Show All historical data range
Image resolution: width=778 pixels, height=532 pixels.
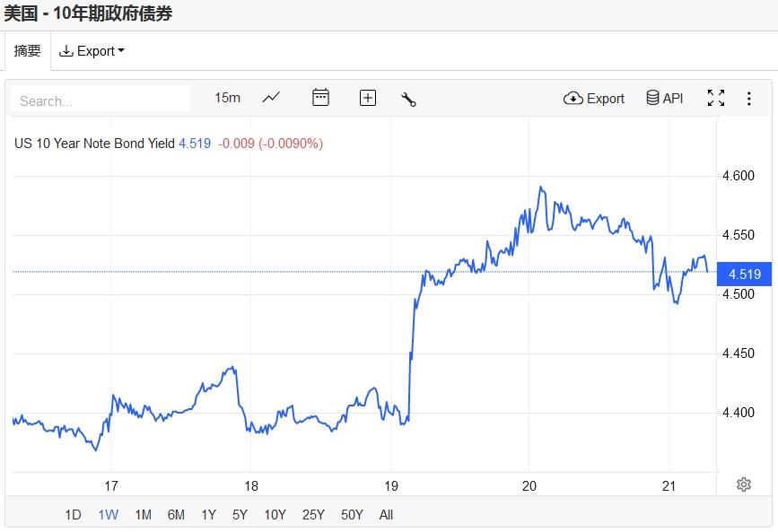point(386,514)
